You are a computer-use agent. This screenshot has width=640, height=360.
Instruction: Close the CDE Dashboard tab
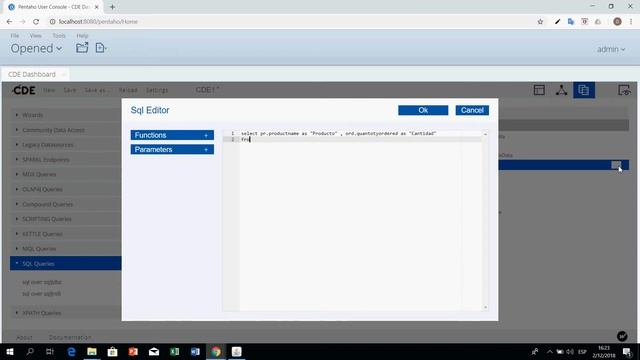click(x=64, y=74)
